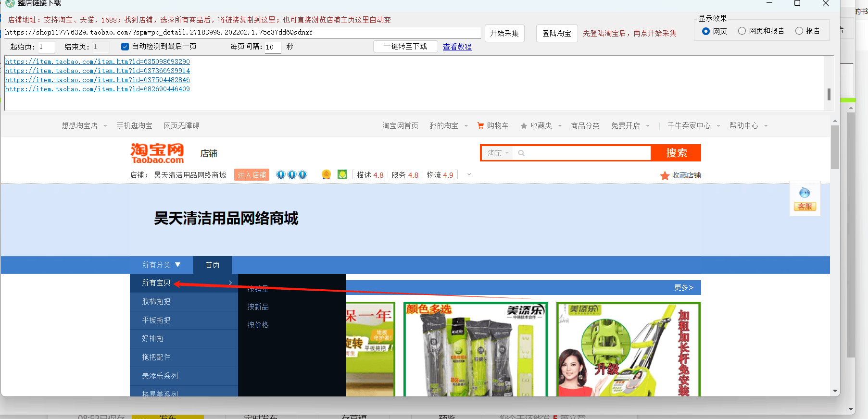The image size is (868, 419).
Task: Click the orange 搜索 button
Action: (x=676, y=153)
